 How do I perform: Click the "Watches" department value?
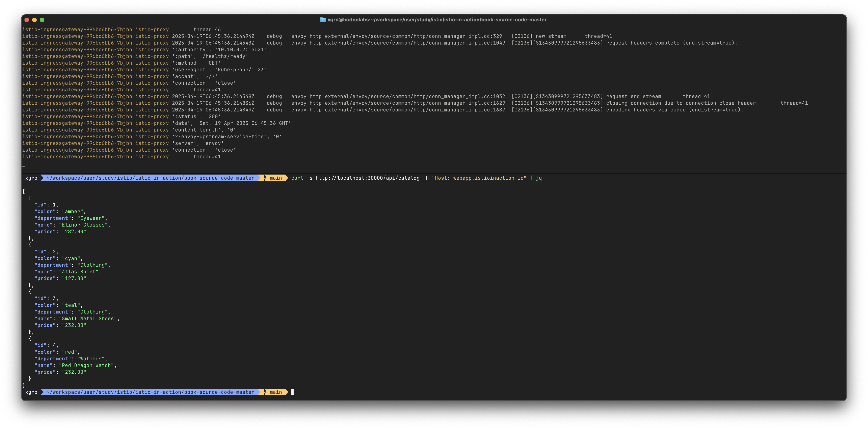coord(91,359)
